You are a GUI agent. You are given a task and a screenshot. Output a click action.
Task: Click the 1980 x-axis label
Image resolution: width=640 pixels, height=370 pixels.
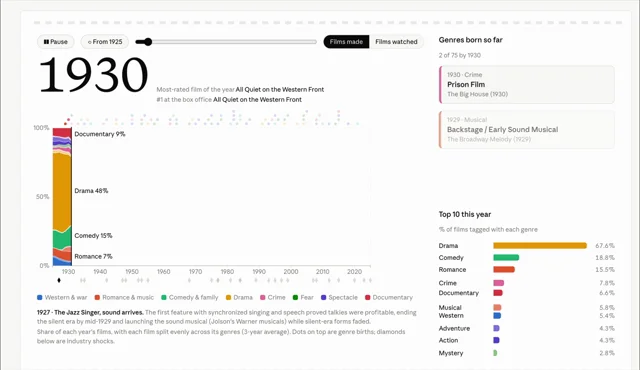(227, 272)
